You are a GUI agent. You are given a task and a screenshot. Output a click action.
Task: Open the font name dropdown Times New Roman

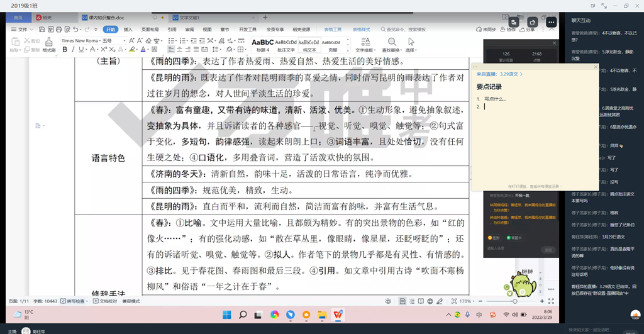pos(80,40)
